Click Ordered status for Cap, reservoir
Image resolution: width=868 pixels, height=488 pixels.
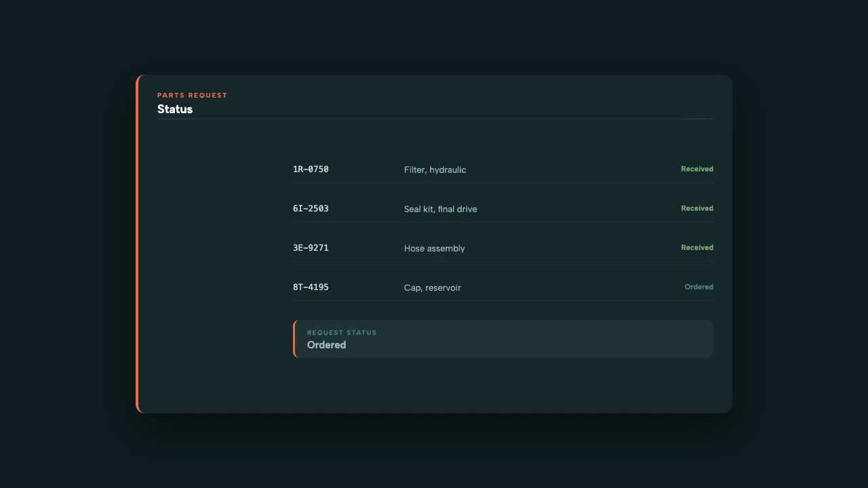(x=698, y=287)
